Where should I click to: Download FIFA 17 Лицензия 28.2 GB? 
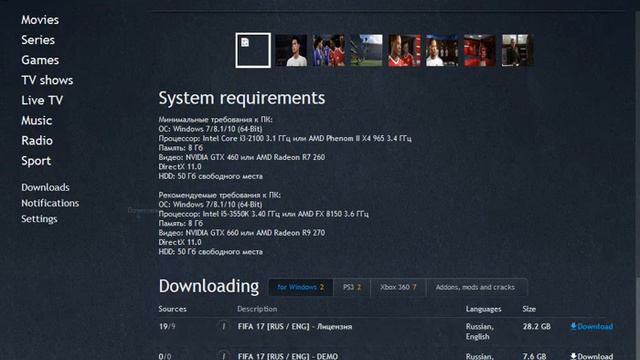pos(592,327)
